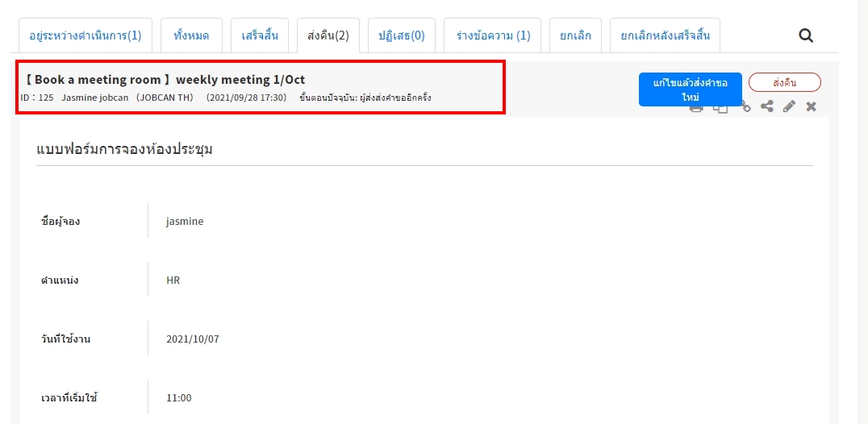The width and height of the screenshot is (868, 424).
Task: Select the เสร็จสิ้น tab
Action: [x=260, y=35]
